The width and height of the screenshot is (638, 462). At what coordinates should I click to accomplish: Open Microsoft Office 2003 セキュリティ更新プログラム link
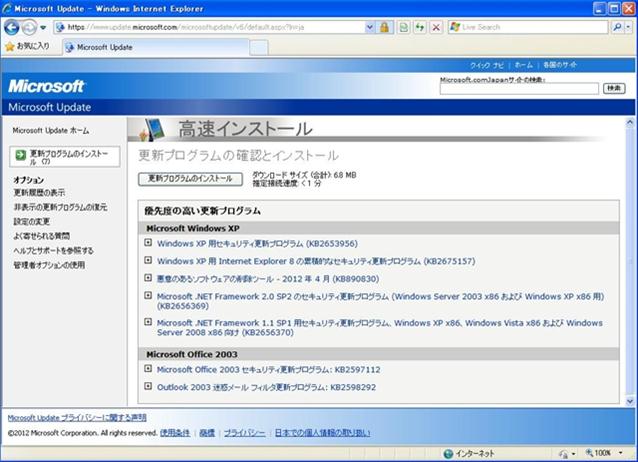[x=269, y=370]
